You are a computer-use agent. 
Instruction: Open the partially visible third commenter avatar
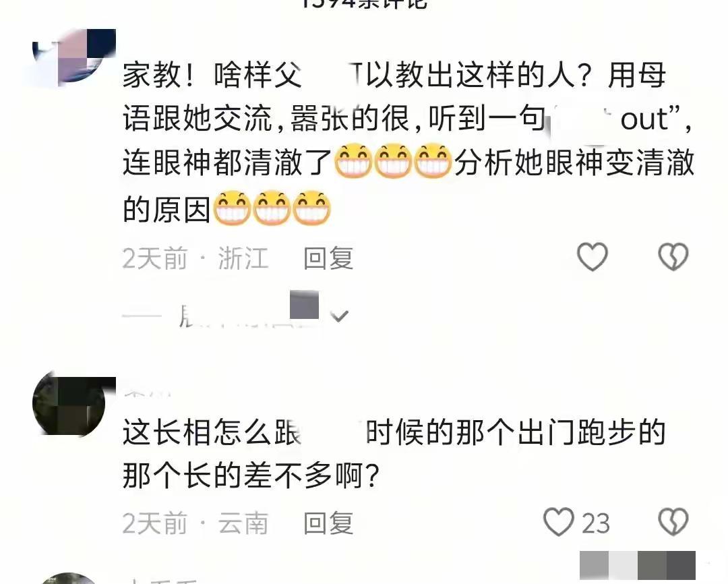click(69, 579)
